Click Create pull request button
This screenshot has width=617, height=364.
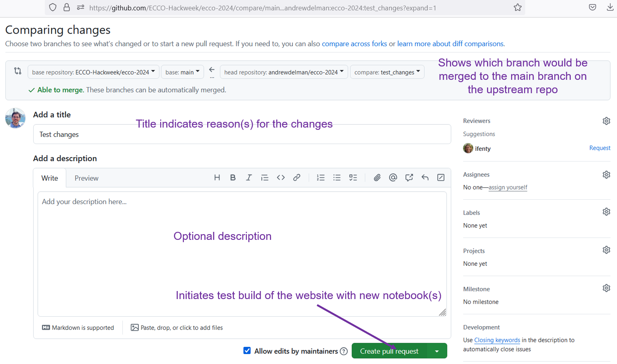click(389, 351)
